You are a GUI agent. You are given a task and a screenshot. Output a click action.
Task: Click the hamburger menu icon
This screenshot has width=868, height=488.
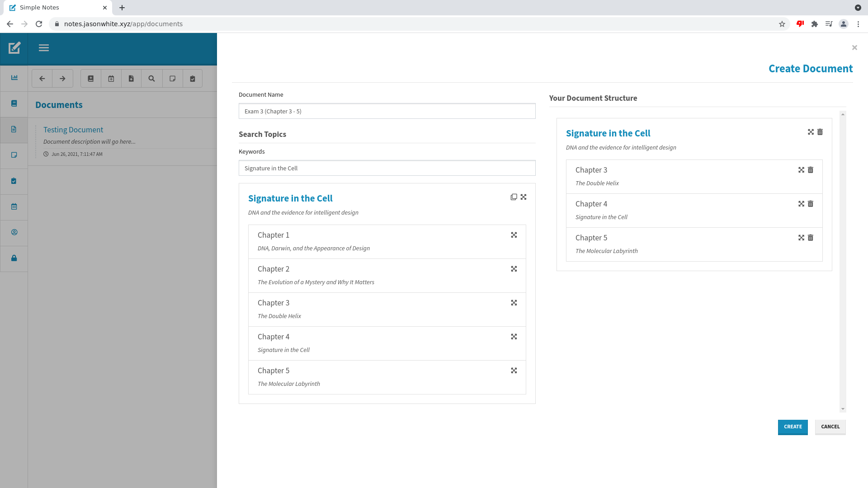pyautogui.click(x=44, y=48)
